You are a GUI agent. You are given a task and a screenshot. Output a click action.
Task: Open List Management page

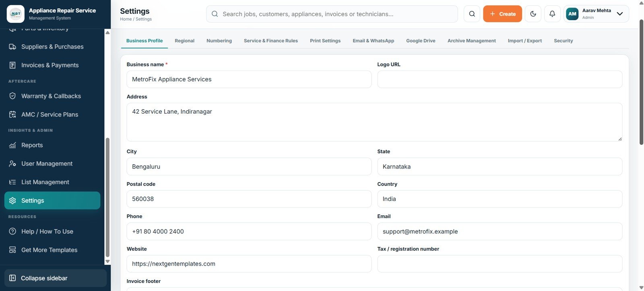point(52,182)
